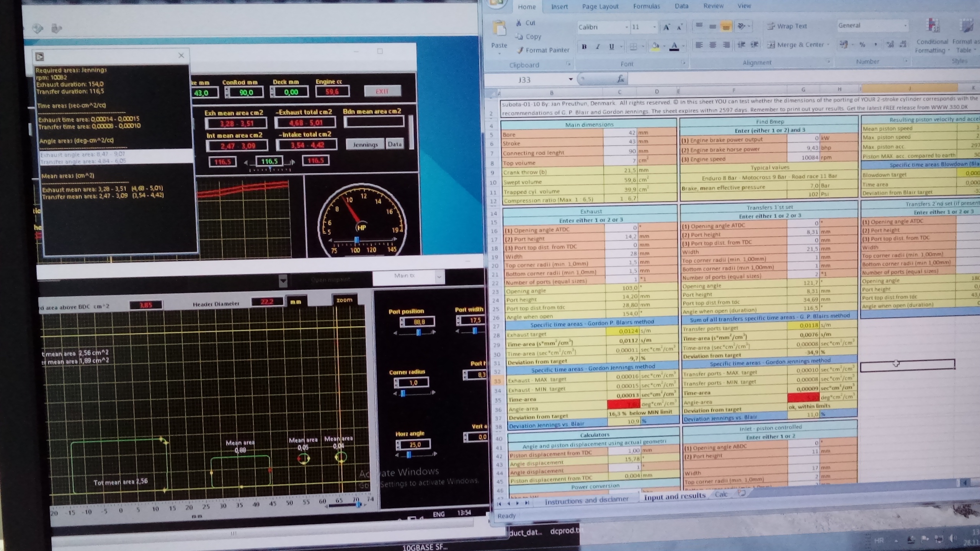Click the Orientation text-angle icon
Screen dimensions: 980x551
click(x=742, y=26)
